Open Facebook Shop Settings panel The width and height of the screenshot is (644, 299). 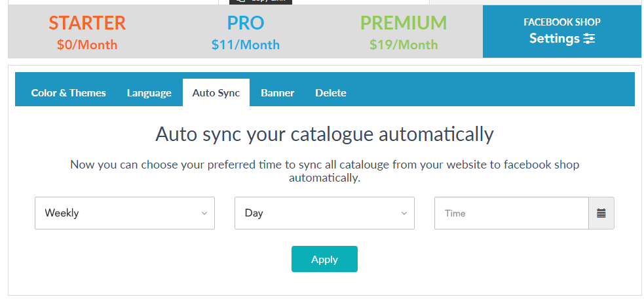[x=562, y=31]
